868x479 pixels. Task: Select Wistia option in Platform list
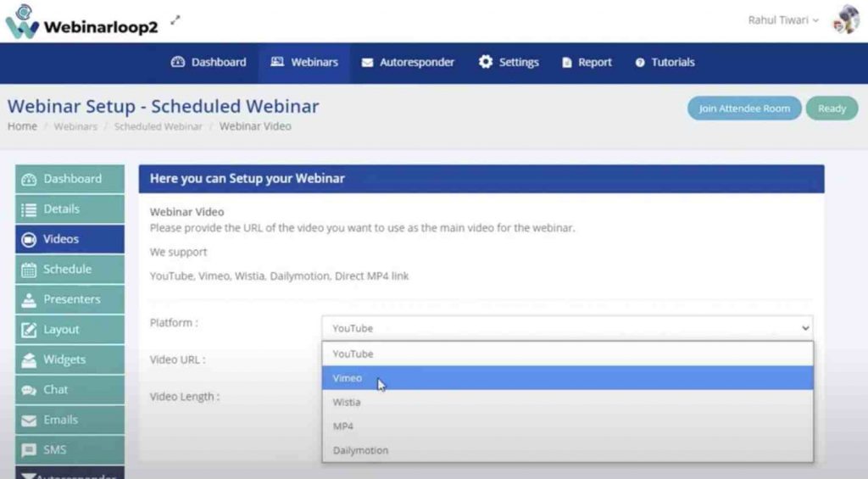click(x=567, y=402)
